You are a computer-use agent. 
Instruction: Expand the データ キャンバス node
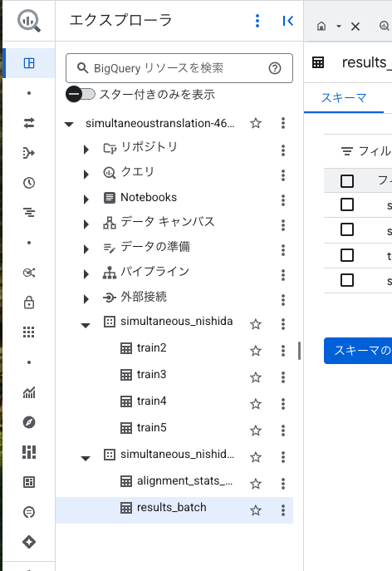[x=86, y=224]
